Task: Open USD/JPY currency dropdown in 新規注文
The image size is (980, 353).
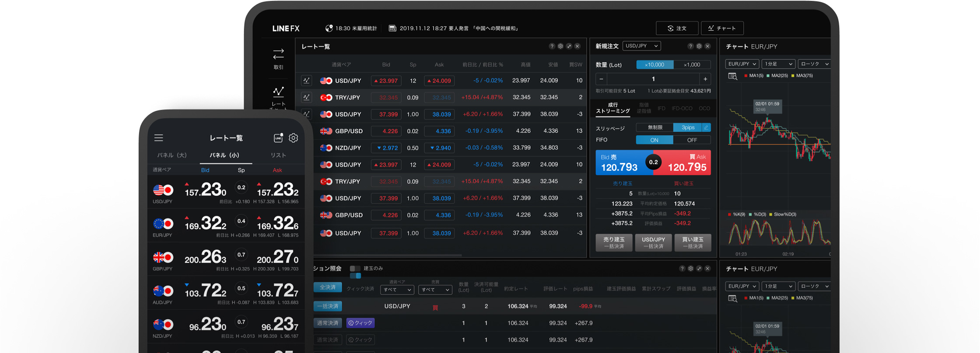Action: pos(641,46)
